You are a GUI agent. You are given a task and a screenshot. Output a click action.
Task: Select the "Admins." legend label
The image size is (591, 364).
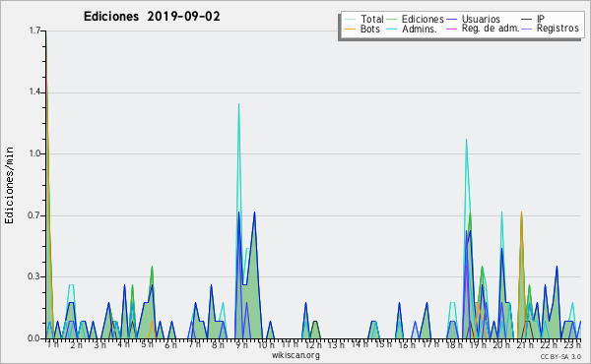(x=420, y=29)
